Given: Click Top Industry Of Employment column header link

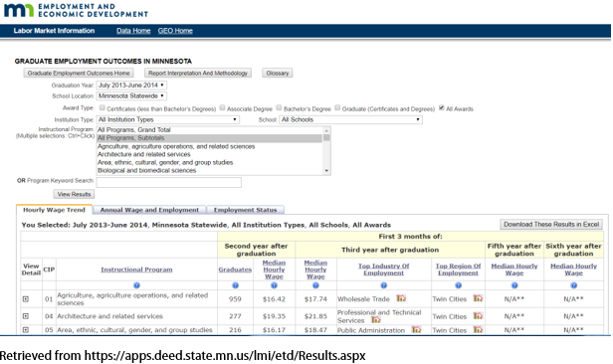Looking at the screenshot, I should 383,270.
